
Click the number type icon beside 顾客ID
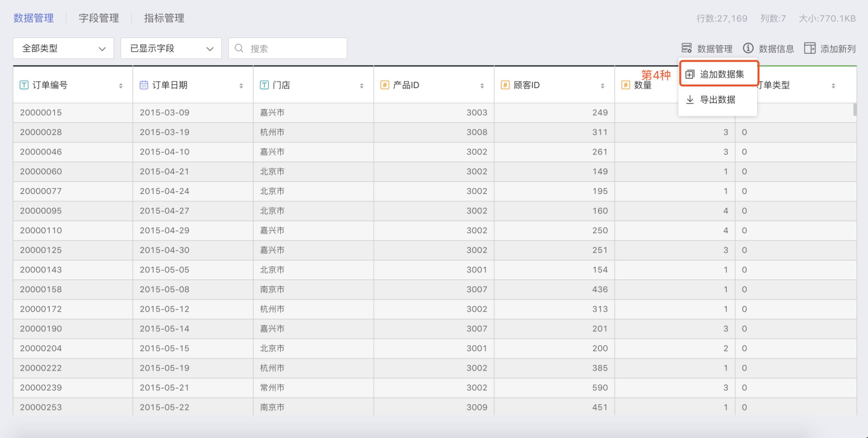[x=505, y=86]
